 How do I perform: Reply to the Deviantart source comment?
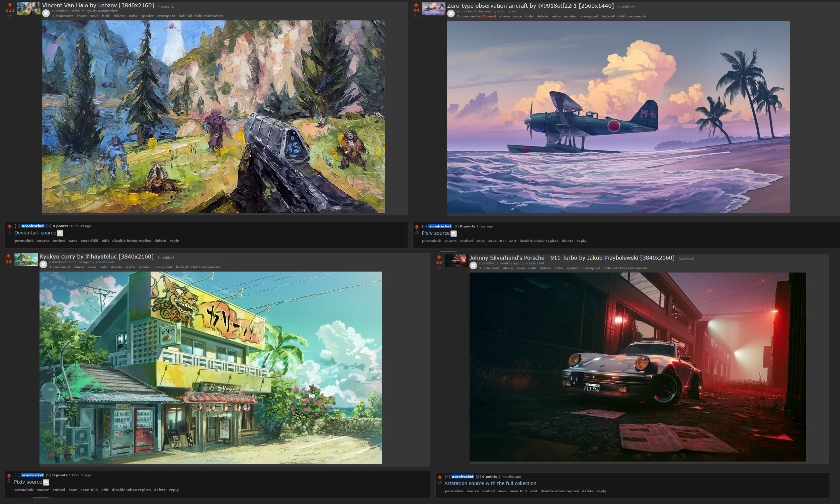[x=174, y=241]
